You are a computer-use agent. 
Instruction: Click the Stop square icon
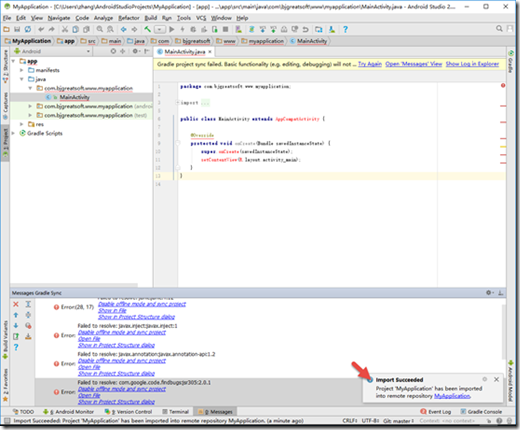click(225, 29)
